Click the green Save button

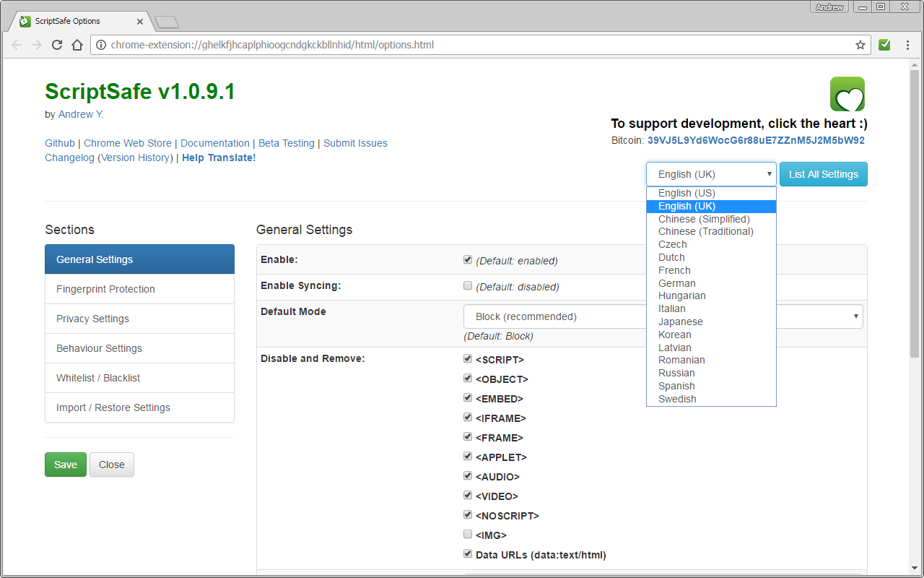66,465
